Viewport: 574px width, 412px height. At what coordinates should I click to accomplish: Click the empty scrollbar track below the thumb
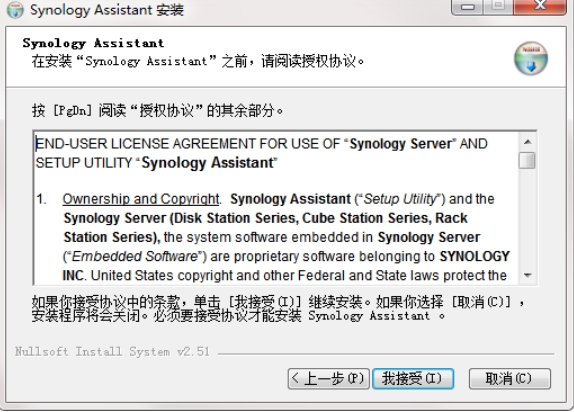[528, 218]
